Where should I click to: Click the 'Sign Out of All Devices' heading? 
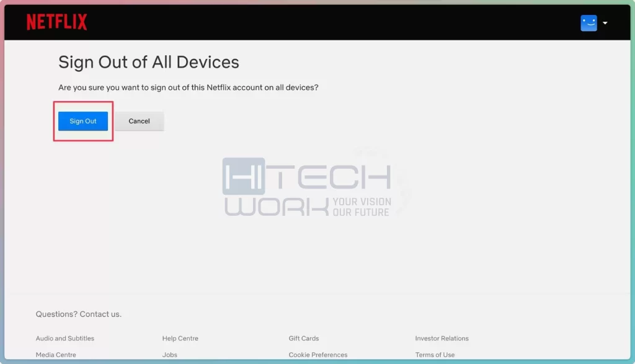149,63
